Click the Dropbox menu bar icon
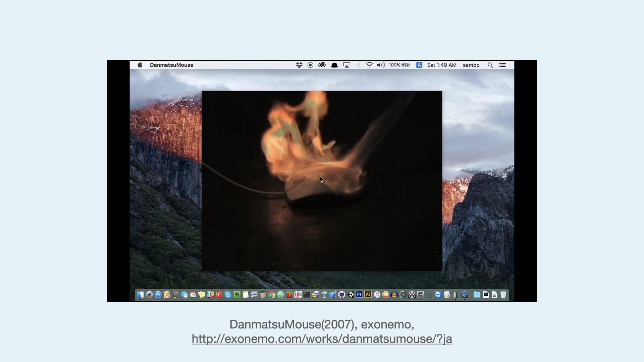 coord(299,65)
